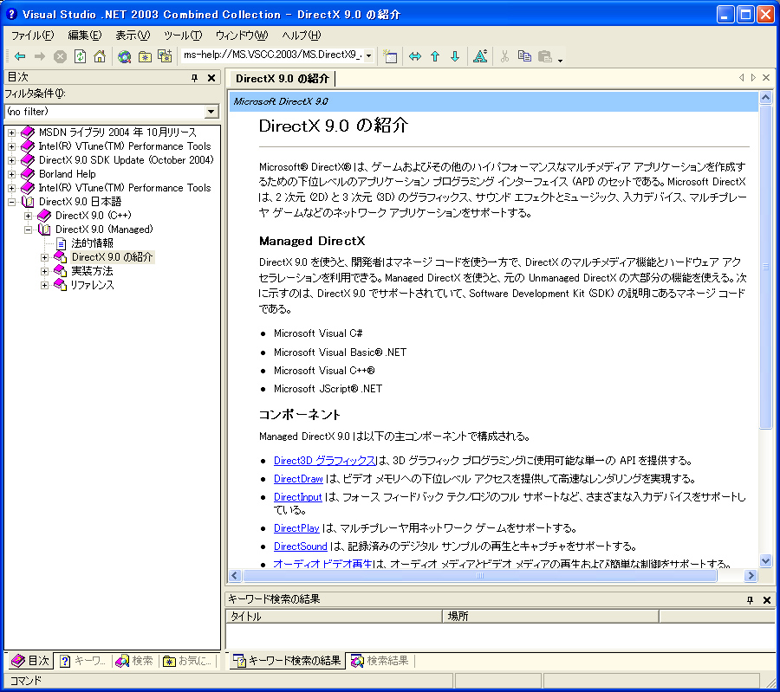Open the DirectInput link
The height and width of the screenshot is (692, 780).
pos(298,497)
